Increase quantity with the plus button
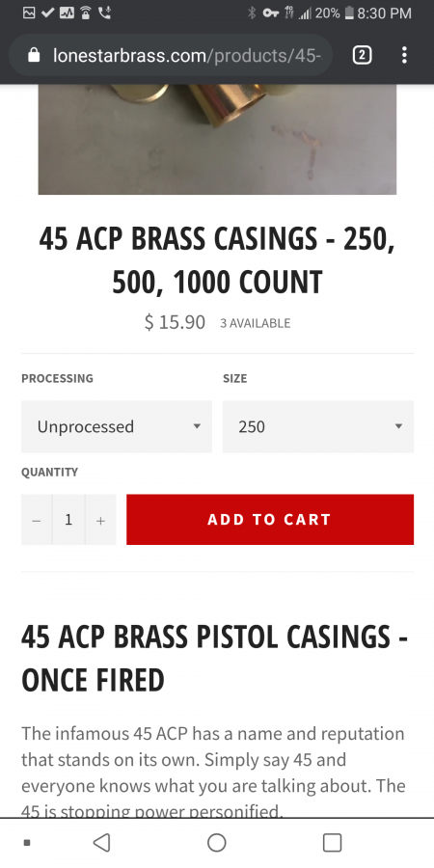Image resolution: width=434 pixels, height=868 pixels. (100, 520)
